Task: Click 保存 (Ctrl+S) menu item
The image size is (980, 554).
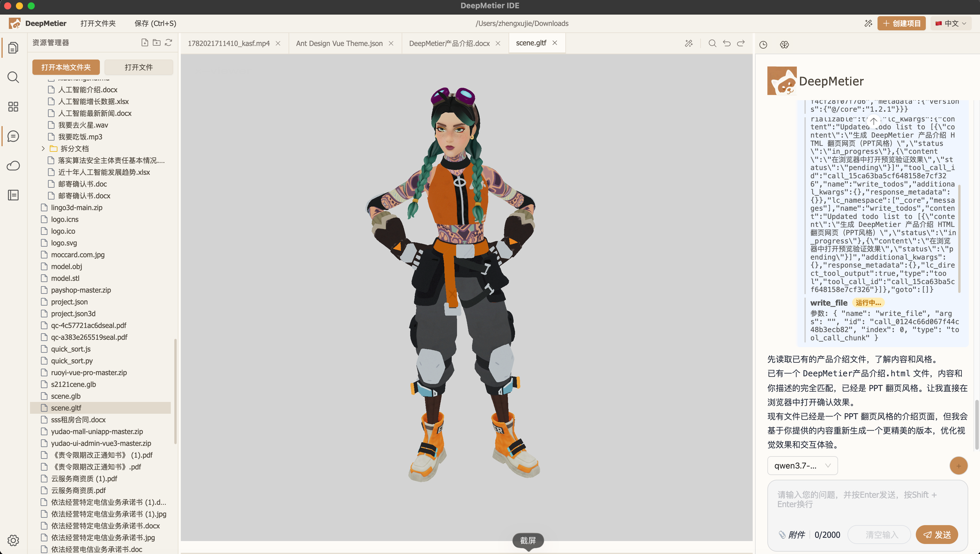Action: click(155, 24)
